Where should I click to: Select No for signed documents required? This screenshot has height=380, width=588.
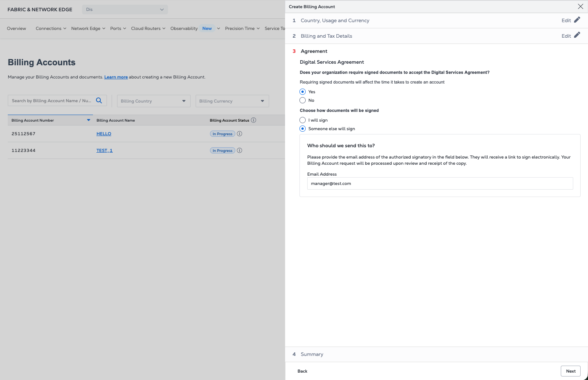[303, 100]
